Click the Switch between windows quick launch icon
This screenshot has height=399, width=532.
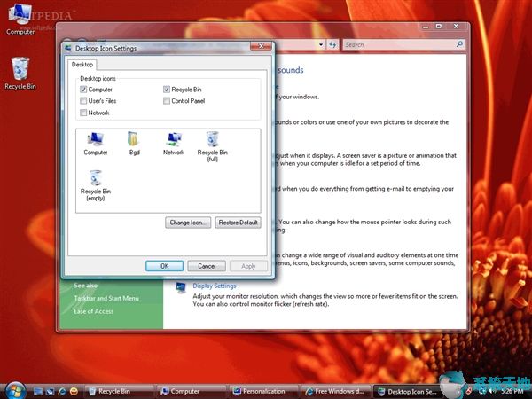[50, 391]
